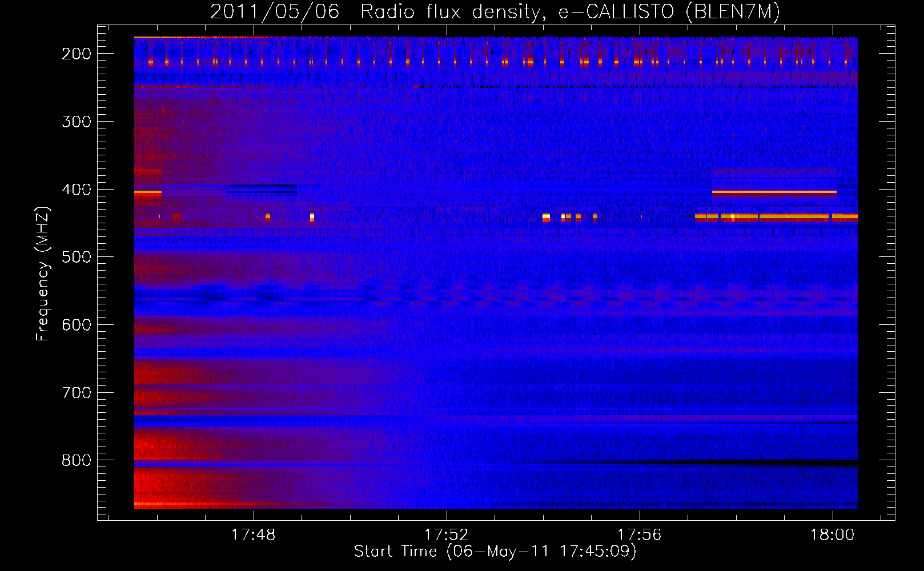
Task: Click the 300 frequency tick label
Action: pos(77,122)
